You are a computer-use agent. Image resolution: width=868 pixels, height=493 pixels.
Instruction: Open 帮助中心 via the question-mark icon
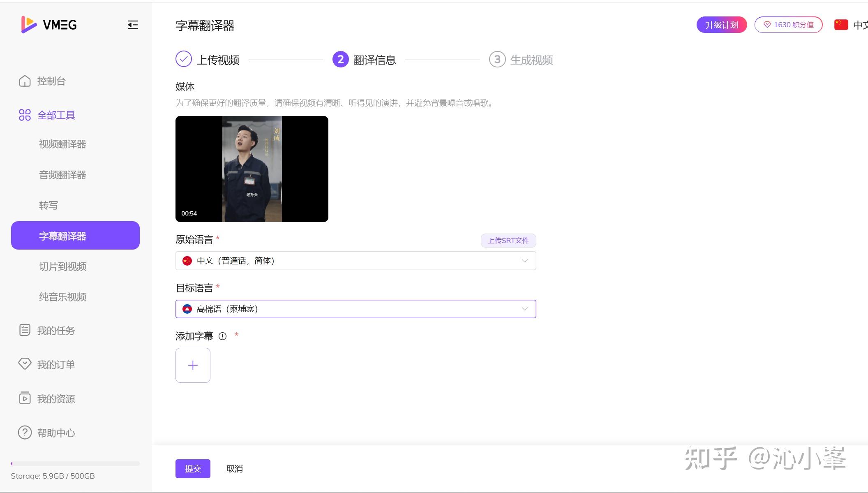coord(25,433)
